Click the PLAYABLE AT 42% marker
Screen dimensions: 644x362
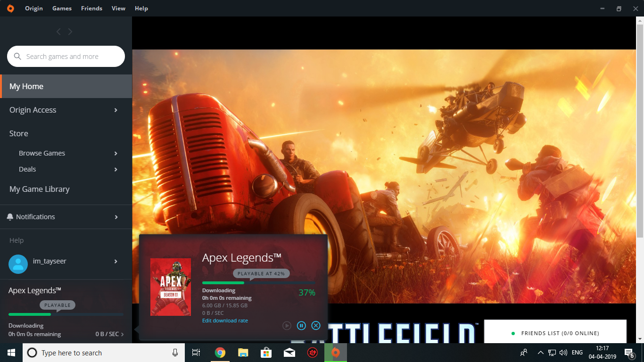point(262,273)
